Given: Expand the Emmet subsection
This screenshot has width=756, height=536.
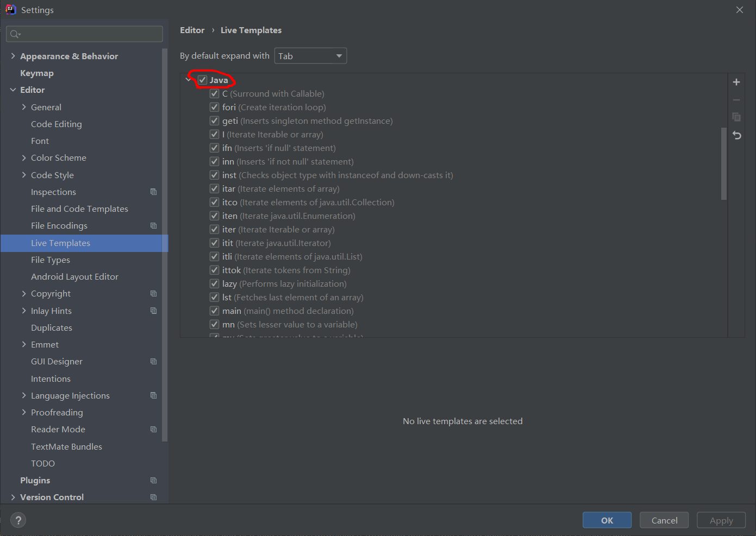Looking at the screenshot, I should 24,344.
